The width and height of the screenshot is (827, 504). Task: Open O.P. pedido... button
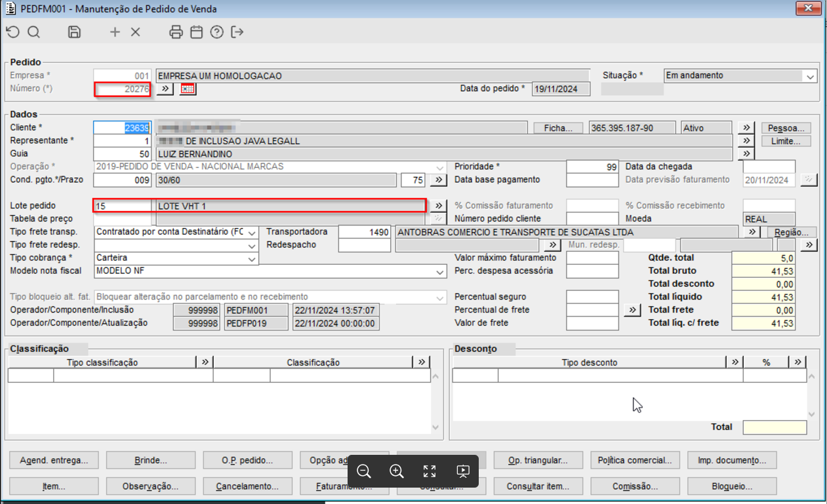[247, 460]
